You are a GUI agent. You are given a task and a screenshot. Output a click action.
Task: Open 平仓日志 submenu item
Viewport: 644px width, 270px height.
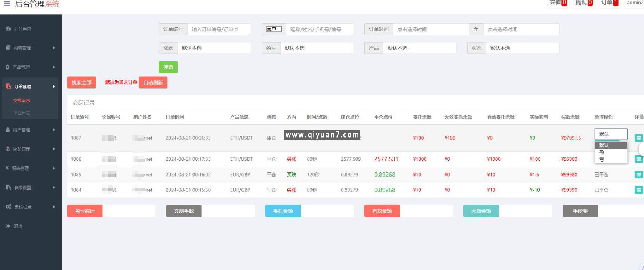22,113
